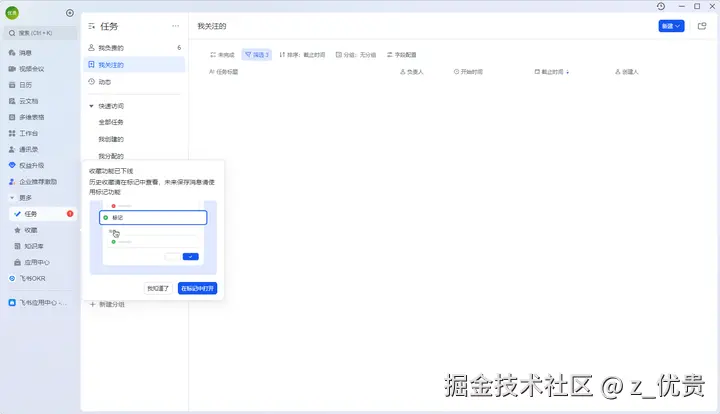Open 我分配的 under quick access
Image resolution: width=720 pixels, height=414 pixels.
111,156
